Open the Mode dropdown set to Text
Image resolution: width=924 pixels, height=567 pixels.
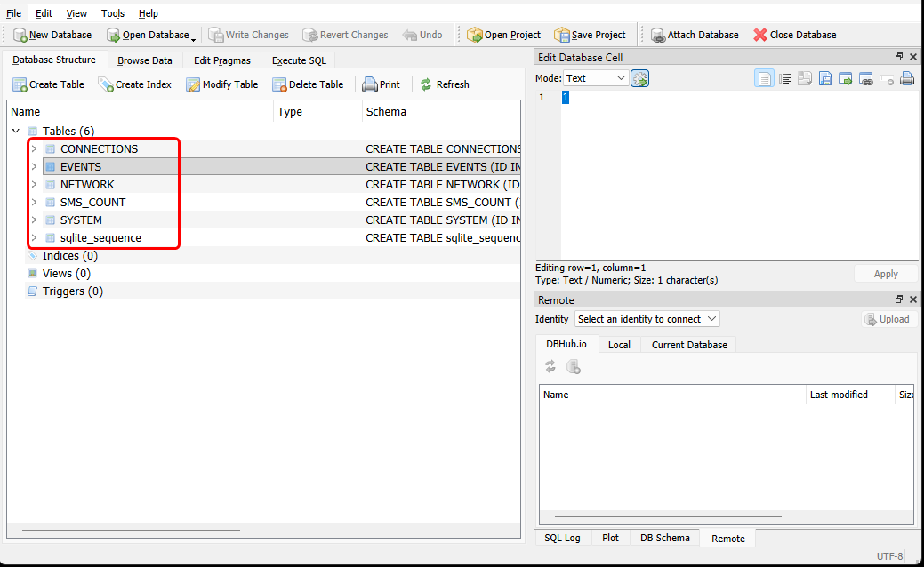[596, 78]
